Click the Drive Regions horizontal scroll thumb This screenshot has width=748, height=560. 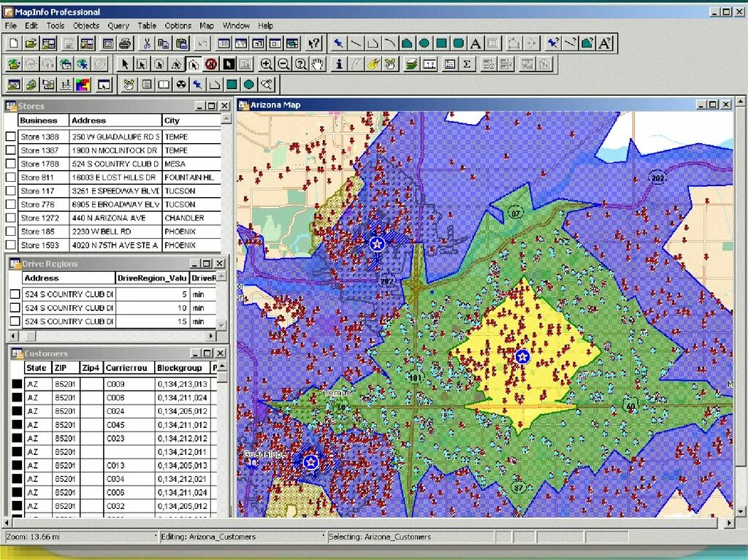click(30, 336)
